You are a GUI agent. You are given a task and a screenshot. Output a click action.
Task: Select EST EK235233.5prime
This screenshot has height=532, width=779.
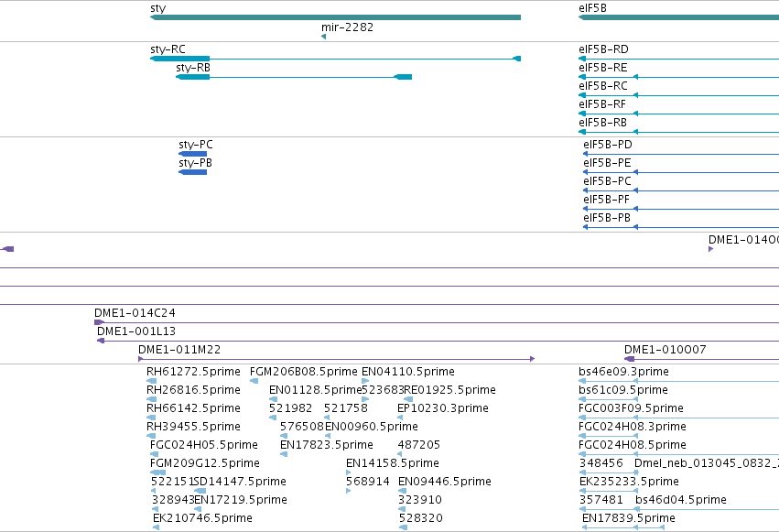(x=629, y=482)
